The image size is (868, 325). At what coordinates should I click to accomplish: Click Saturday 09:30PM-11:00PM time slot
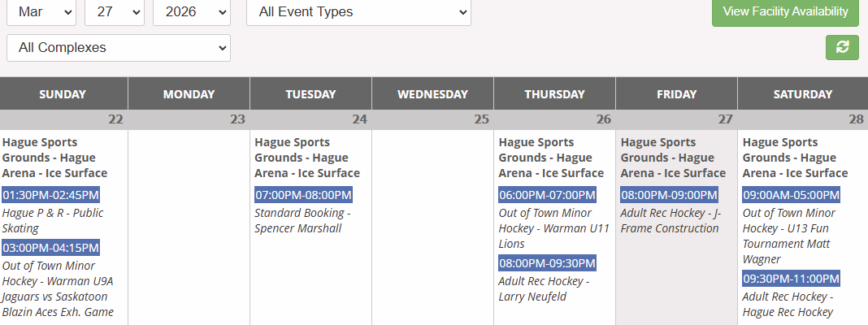pyautogui.click(x=791, y=279)
